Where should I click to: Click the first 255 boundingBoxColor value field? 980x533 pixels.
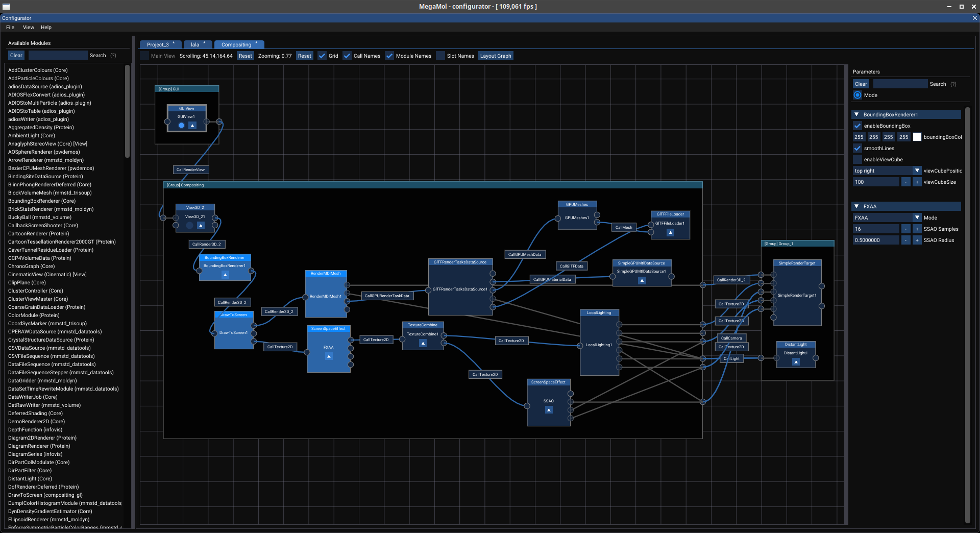click(x=859, y=137)
